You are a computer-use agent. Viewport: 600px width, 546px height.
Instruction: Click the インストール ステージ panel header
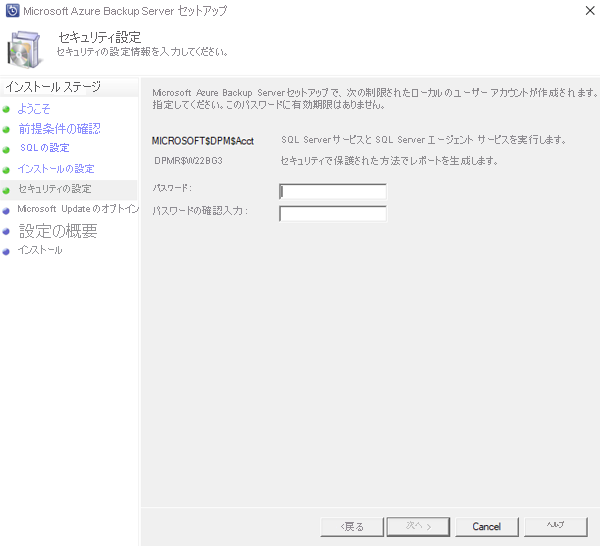(x=53, y=86)
